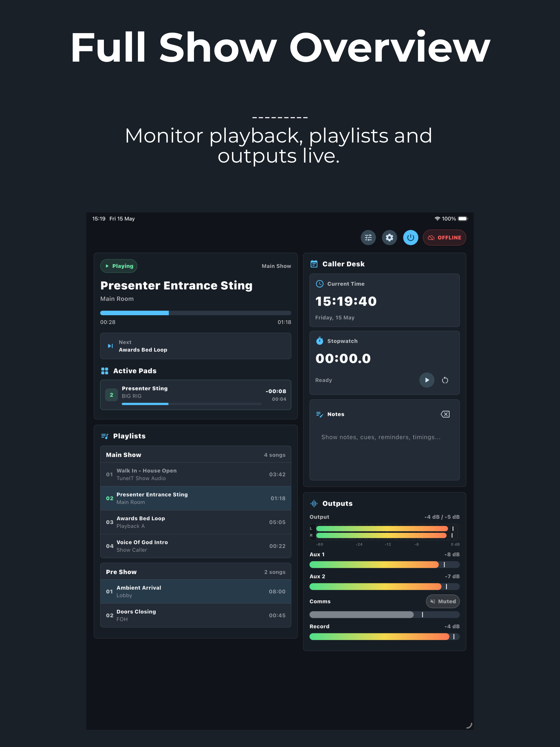This screenshot has height=747, width=560.
Task: Click the main Output L/R level meter
Action: point(384,532)
